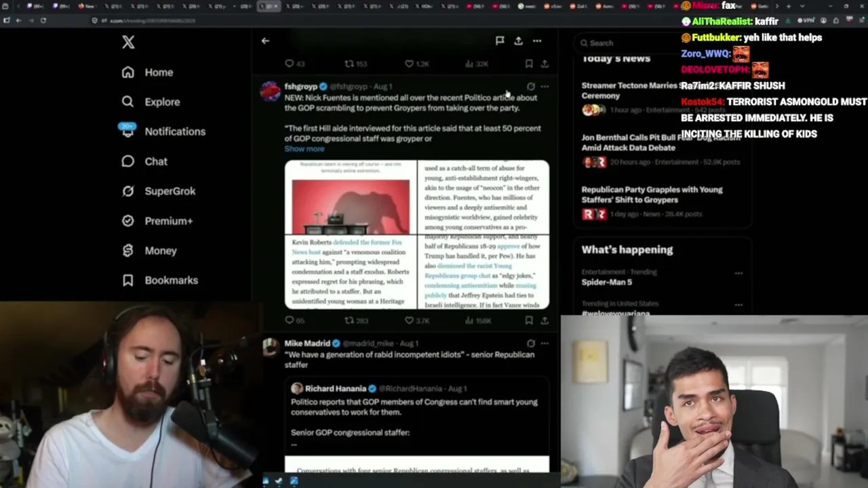
Task: Go to the Explore page
Action: 151,102
